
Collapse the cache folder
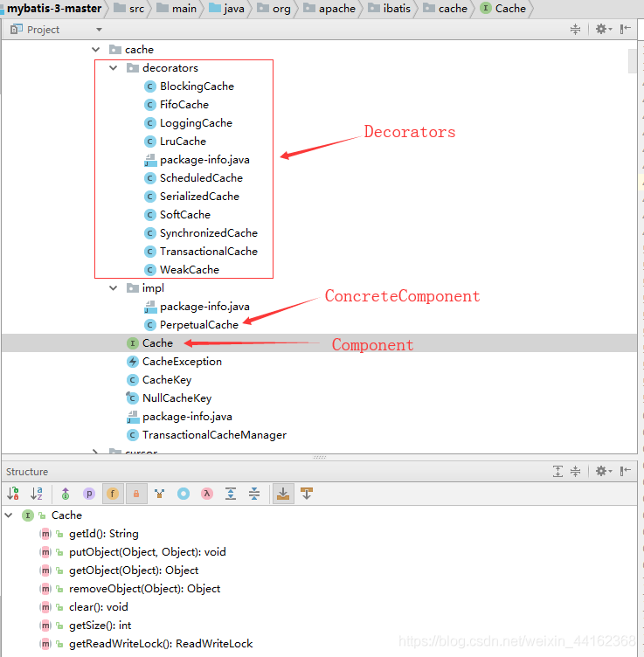[96, 50]
